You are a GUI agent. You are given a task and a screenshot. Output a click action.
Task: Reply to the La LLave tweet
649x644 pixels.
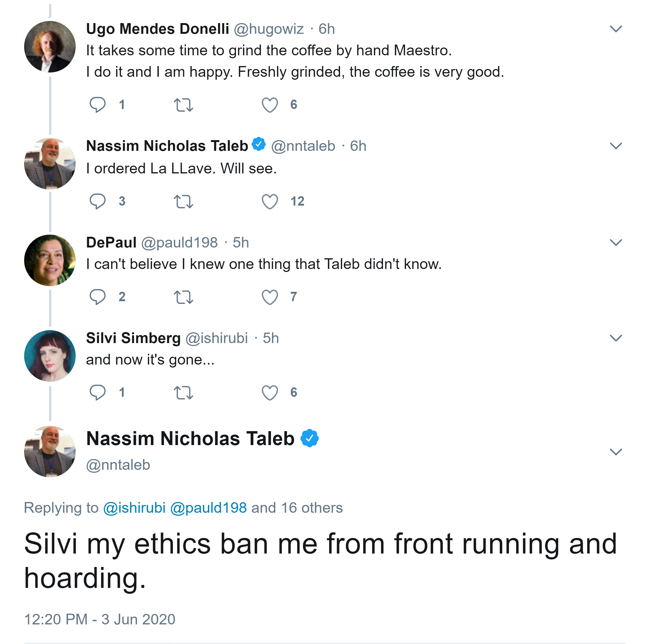[x=97, y=201]
